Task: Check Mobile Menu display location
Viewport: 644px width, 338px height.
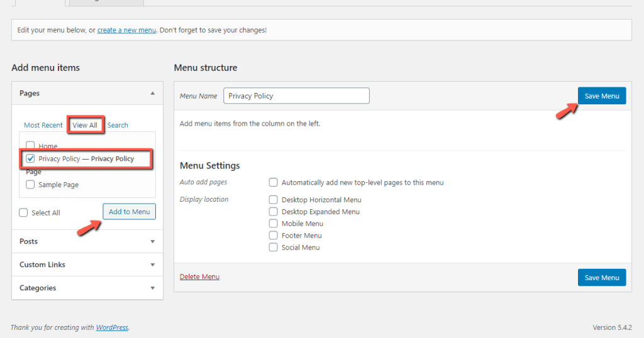Action: (x=273, y=223)
